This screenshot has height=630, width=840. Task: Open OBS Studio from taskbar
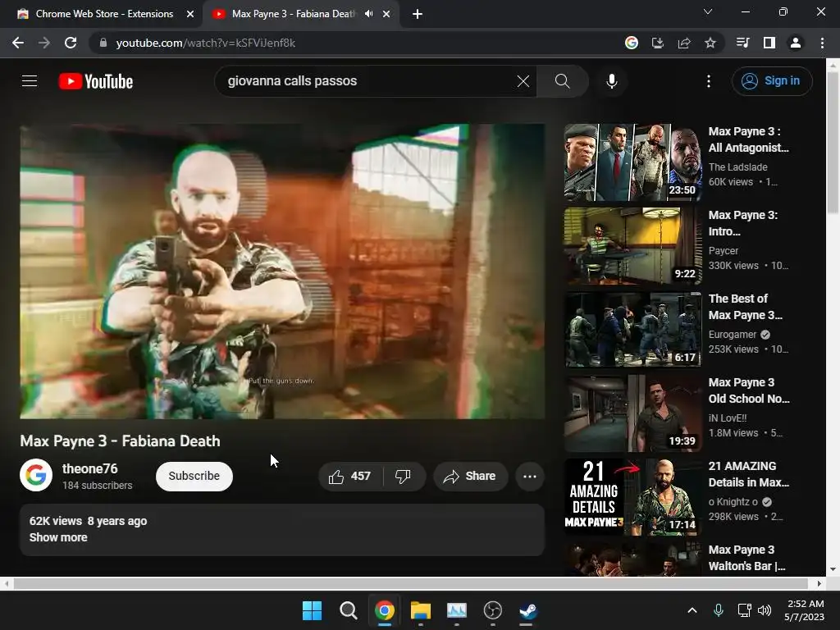492,610
